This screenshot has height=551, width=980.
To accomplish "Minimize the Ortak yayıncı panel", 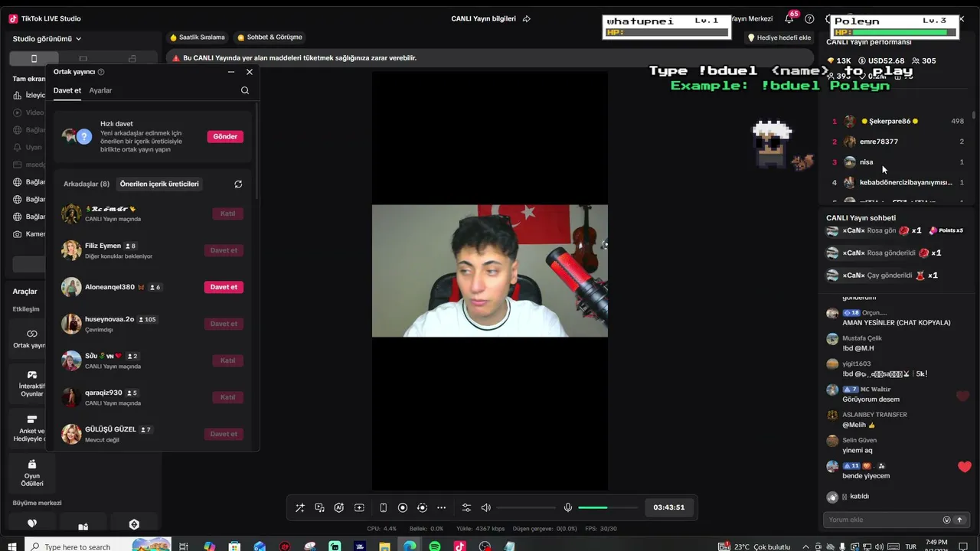I will 231,72.
